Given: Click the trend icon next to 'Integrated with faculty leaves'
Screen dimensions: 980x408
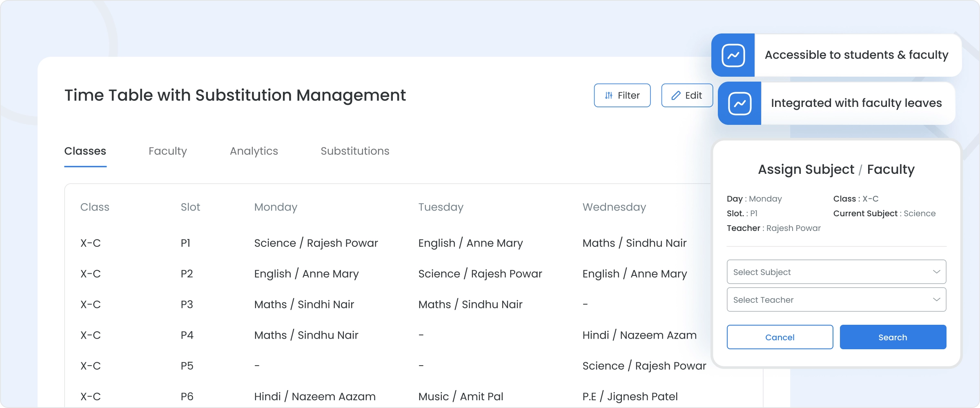Looking at the screenshot, I should click(x=740, y=103).
